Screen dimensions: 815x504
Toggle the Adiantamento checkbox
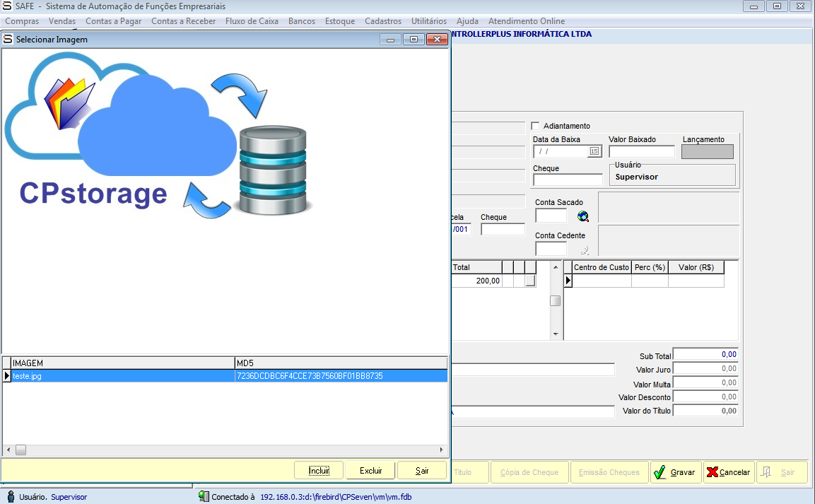coord(535,126)
